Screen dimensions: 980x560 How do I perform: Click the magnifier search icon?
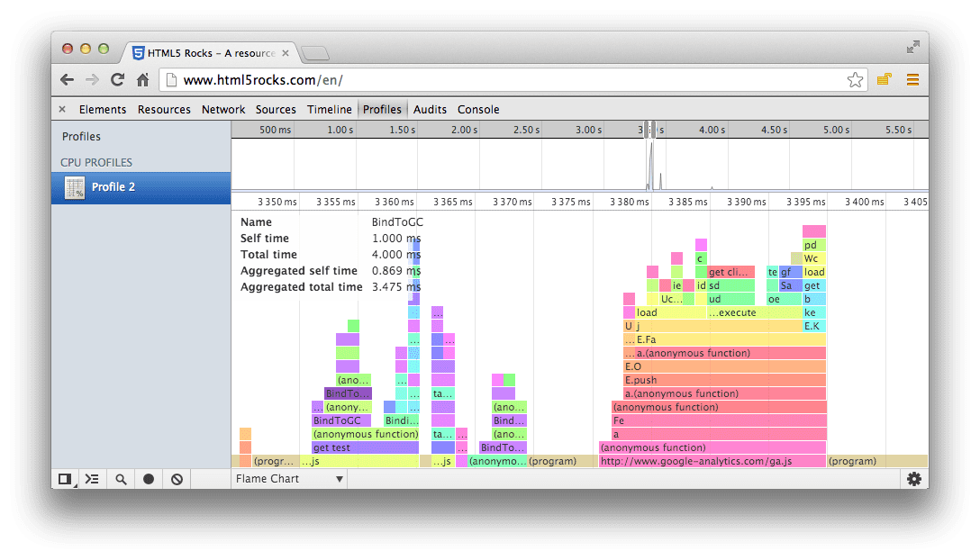(121, 479)
